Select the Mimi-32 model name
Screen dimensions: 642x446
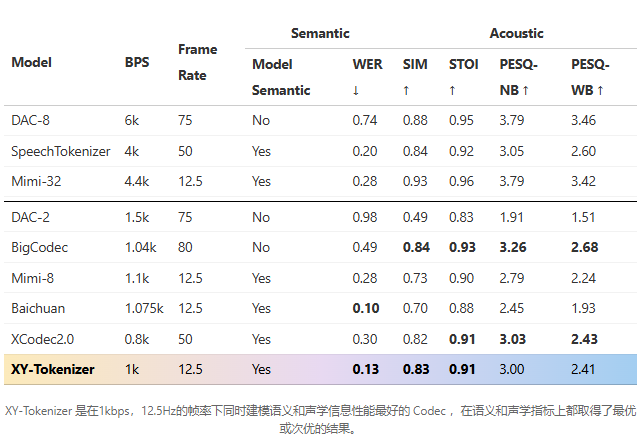click(37, 183)
